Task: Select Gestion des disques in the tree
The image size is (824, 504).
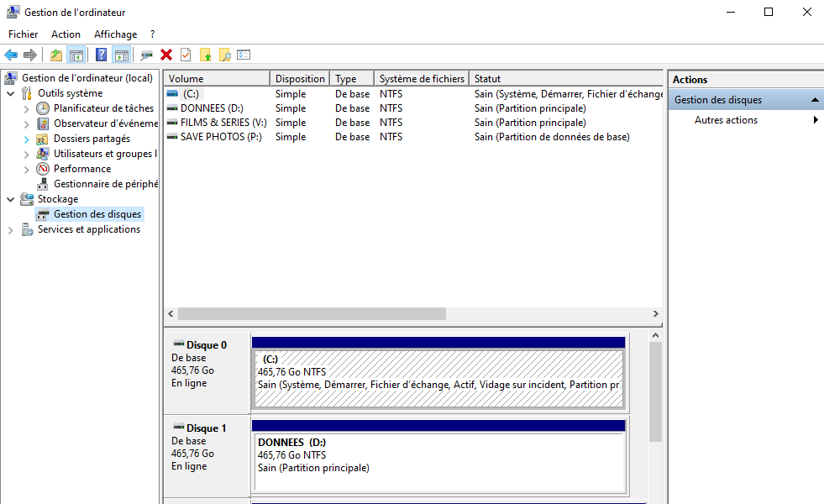Action: point(97,214)
